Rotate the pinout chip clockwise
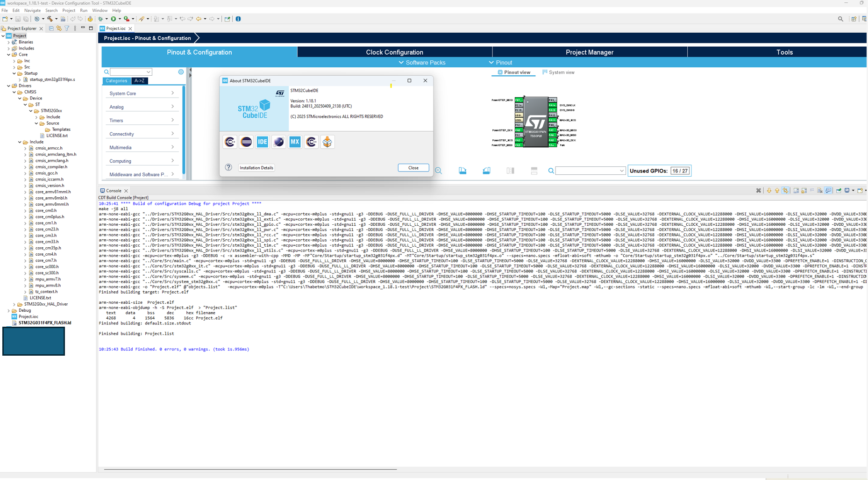 click(462, 170)
